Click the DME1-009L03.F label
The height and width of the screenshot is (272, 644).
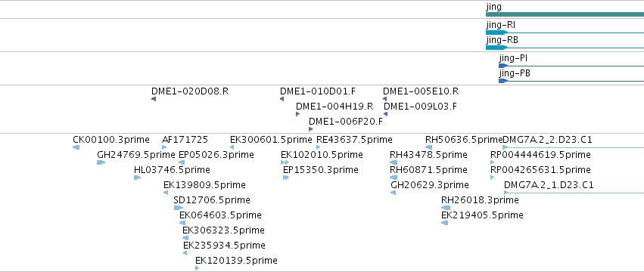(x=420, y=107)
